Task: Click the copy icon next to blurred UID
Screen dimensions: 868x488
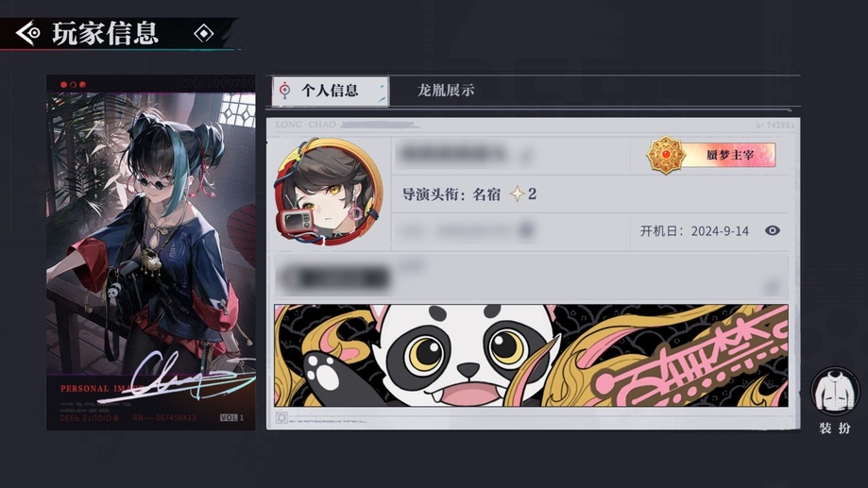Action: click(527, 229)
